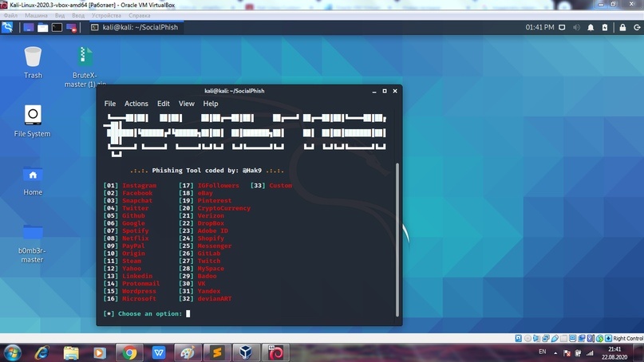Viewport: 644px width, 362px height.
Task: Open the file manager from Kali panel
Action: pos(43,27)
